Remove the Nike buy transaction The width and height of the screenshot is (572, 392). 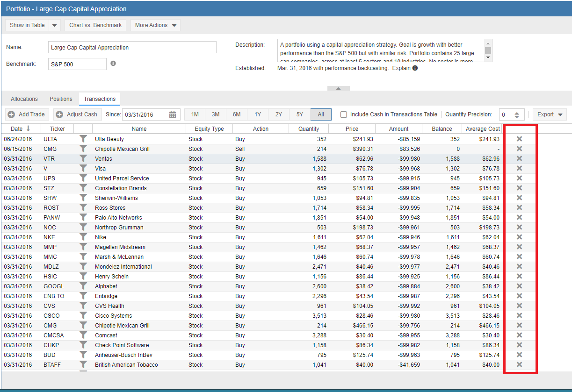pyautogui.click(x=519, y=237)
